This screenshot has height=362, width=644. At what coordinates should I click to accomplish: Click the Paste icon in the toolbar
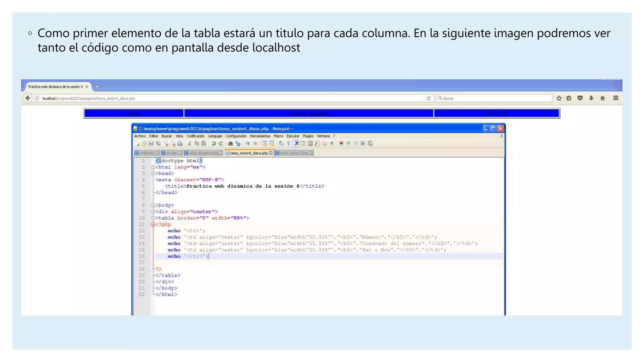(x=204, y=144)
